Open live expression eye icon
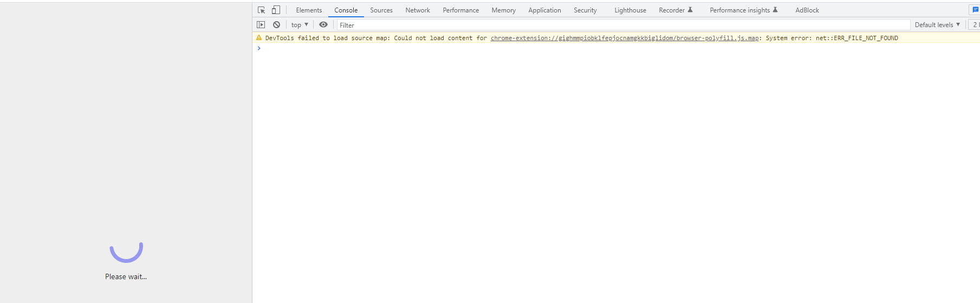The height and width of the screenshot is (303, 980). 323,24
